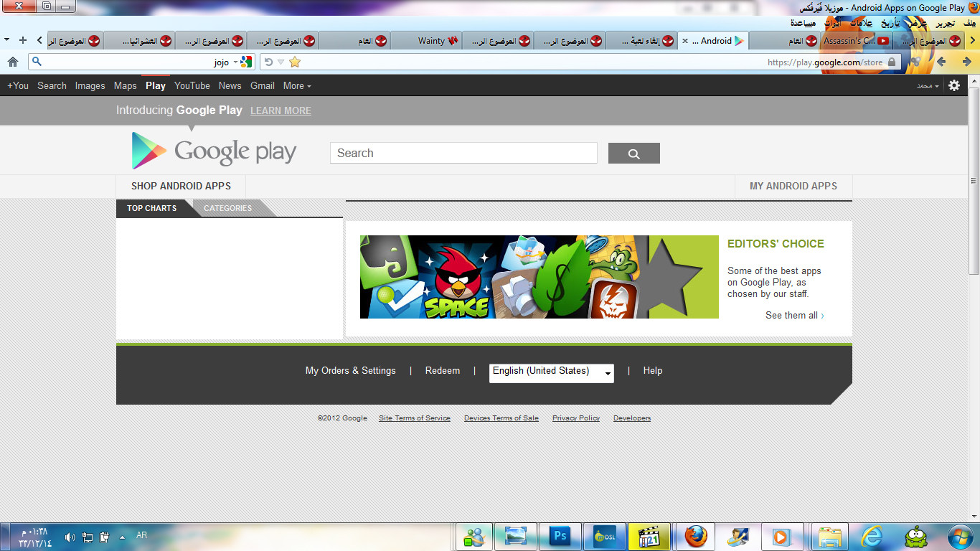Click the right-pointing navigation arrow in the toolbar
Screen dimensions: 980x551
[967, 62]
